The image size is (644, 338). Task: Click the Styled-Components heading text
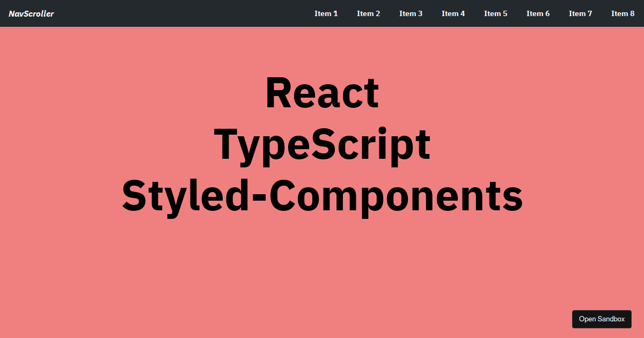click(x=322, y=195)
